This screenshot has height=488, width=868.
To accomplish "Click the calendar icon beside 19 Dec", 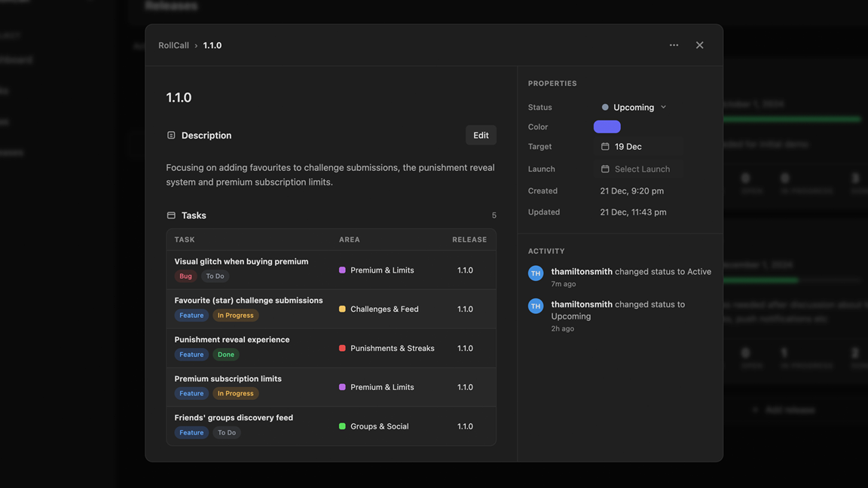I will coord(605,147).
